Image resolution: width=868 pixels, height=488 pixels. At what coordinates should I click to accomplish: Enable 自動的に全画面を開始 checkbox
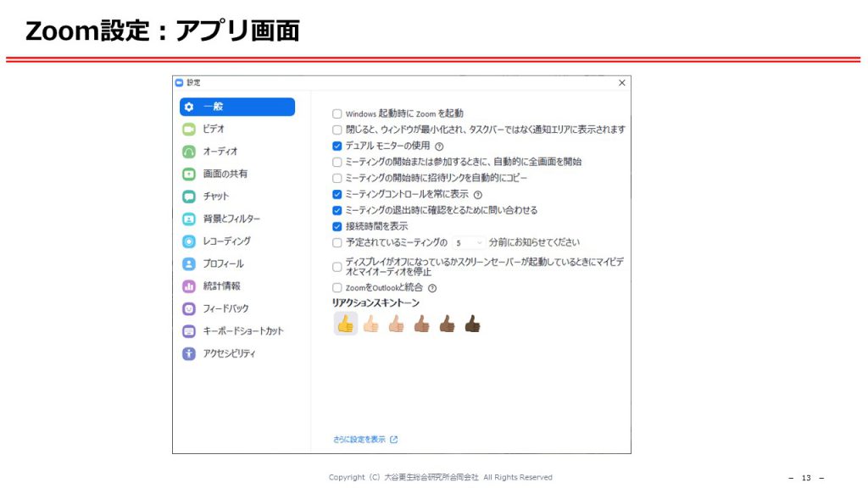pyautogui.click(x=337, y=162)
